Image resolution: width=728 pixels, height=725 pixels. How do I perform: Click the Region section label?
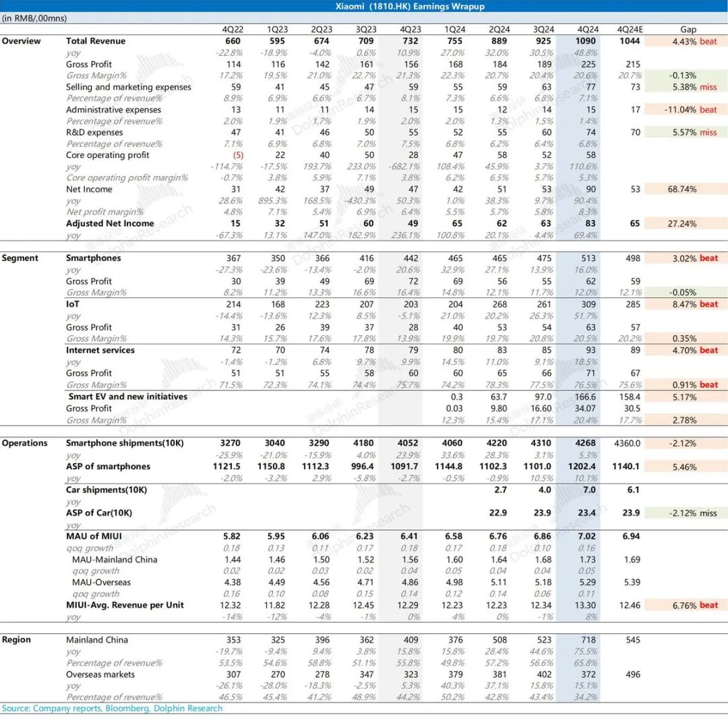tap(17, 640)
